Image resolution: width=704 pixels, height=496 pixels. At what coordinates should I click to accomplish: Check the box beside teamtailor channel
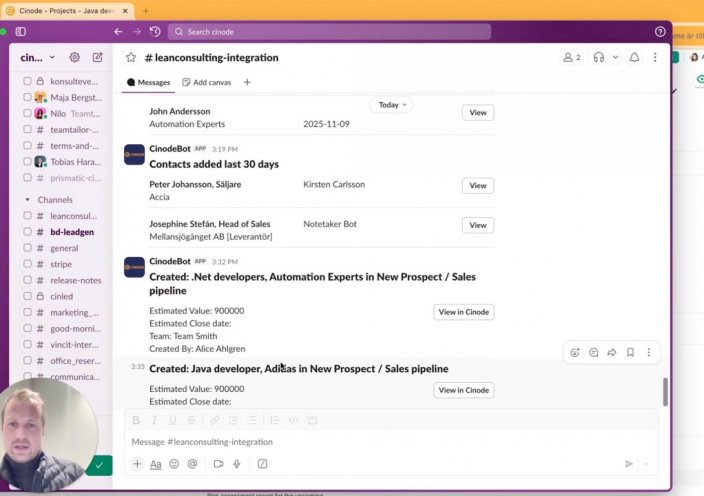pos(27,129)
